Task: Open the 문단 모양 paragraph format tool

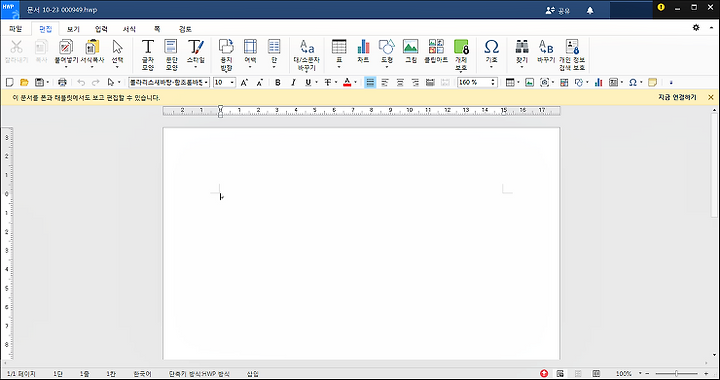Action: click(171, 55)
